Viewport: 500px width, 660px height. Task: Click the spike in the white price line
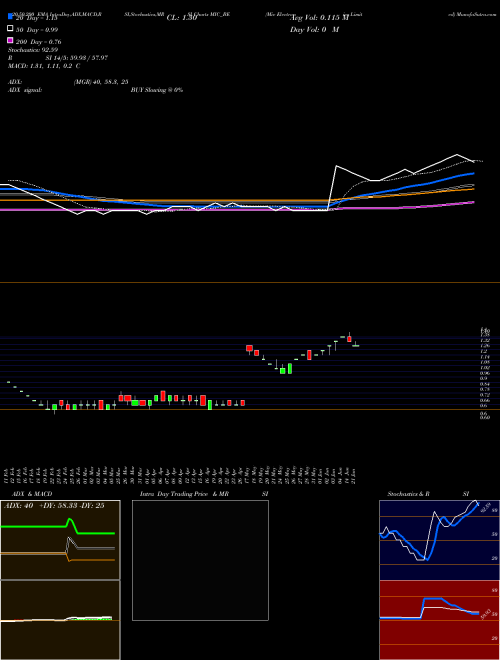[x=336, y=167]
